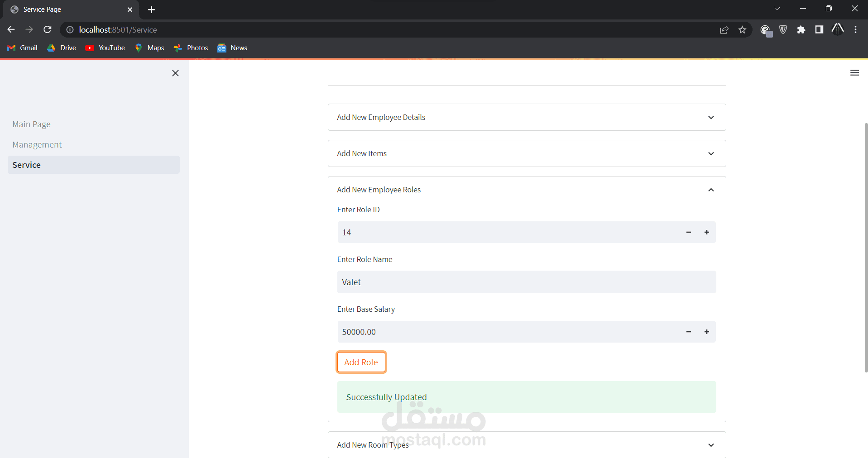Open a new browser tab

click(151, 10)
